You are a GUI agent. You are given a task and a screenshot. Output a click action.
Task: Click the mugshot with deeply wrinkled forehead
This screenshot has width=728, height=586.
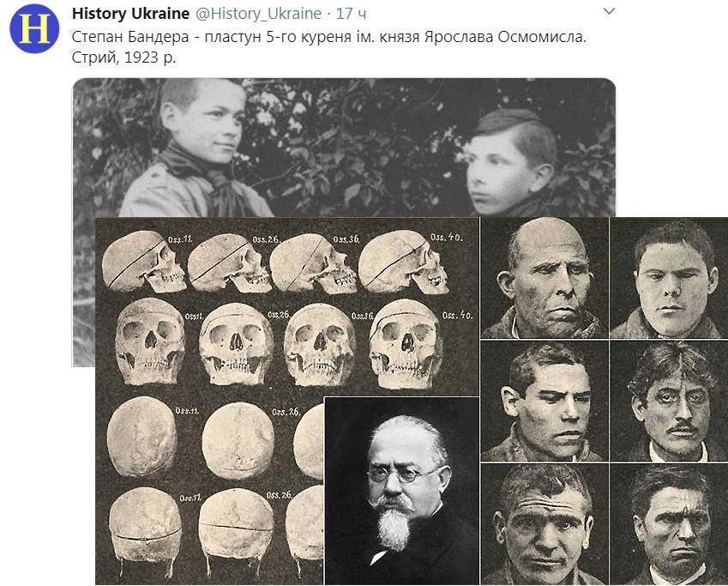[544, 524]
